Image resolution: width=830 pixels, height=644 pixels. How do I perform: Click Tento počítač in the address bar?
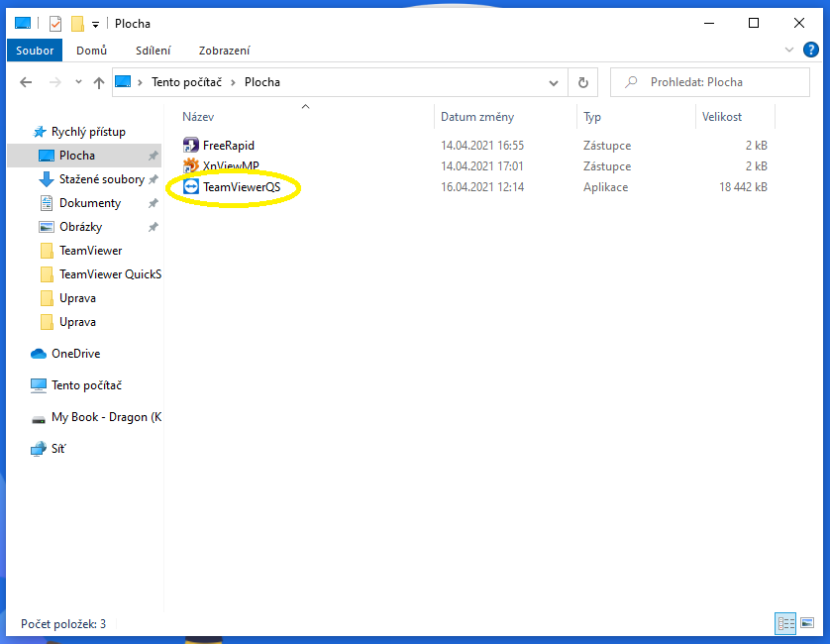(186, 82)
